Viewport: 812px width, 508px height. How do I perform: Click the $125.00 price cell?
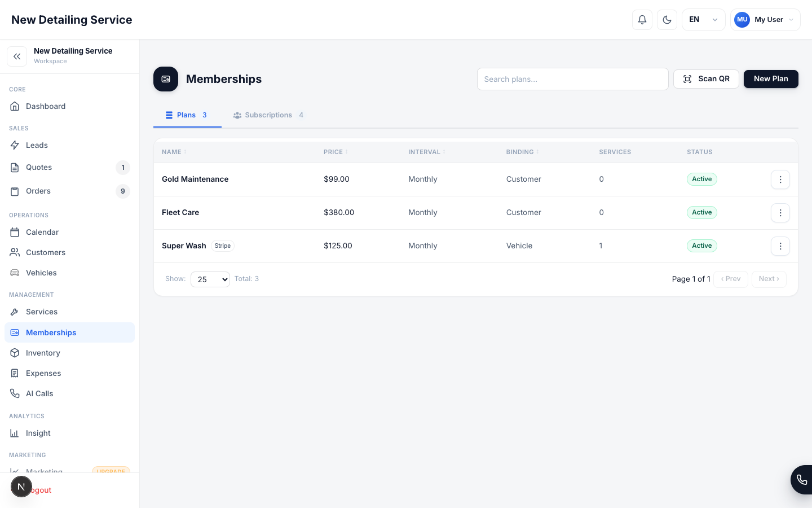click(338, 246)
